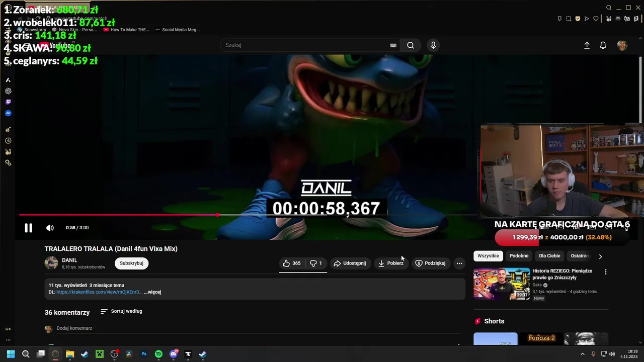The height and width of the screenshot is (362, 644).
Task: Select the Podobne filter chip
Action: coord(519,256)
